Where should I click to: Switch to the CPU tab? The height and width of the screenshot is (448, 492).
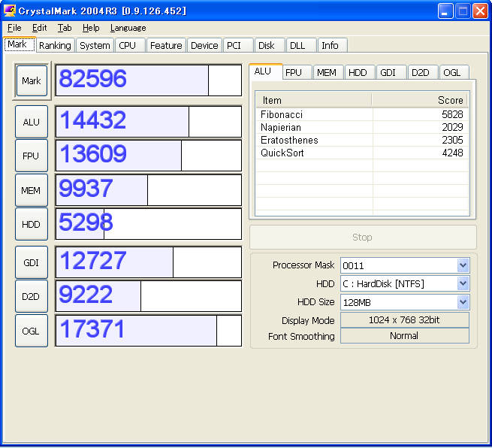pyautogui.click(x=128, y=45)
